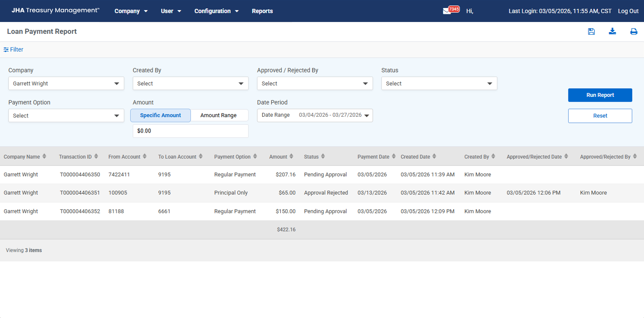Sort table by Amount column arrows
Image resolution: width=644 pixels, height=318 pixels.
(292, 157)
